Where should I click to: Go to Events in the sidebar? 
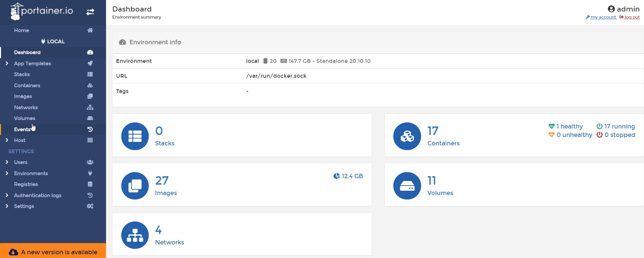point(22,130)
